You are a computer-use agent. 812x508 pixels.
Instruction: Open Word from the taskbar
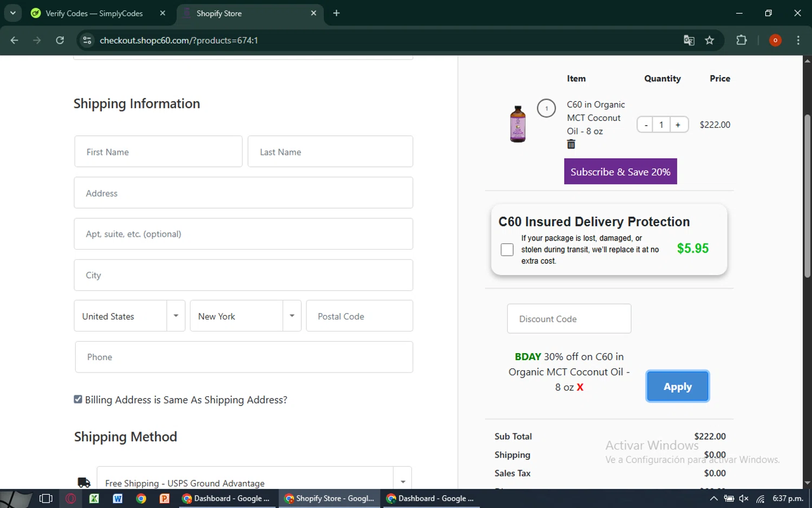point(117,498)
